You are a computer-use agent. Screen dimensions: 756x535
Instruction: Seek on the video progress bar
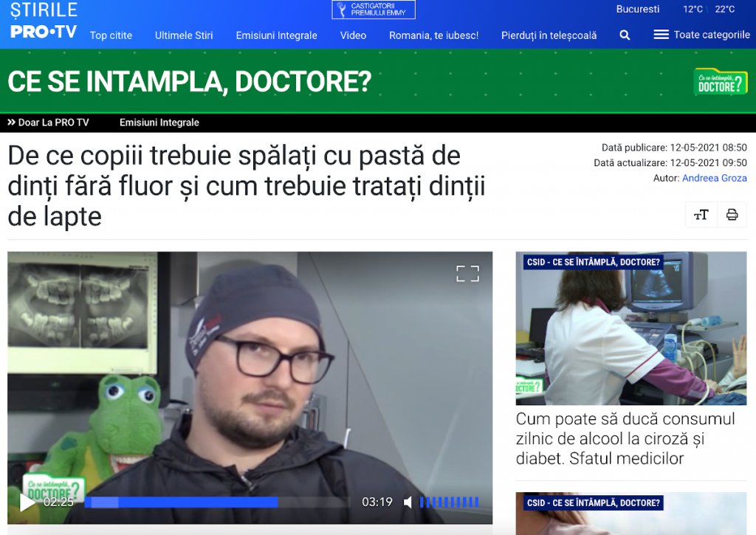[217, 503]
